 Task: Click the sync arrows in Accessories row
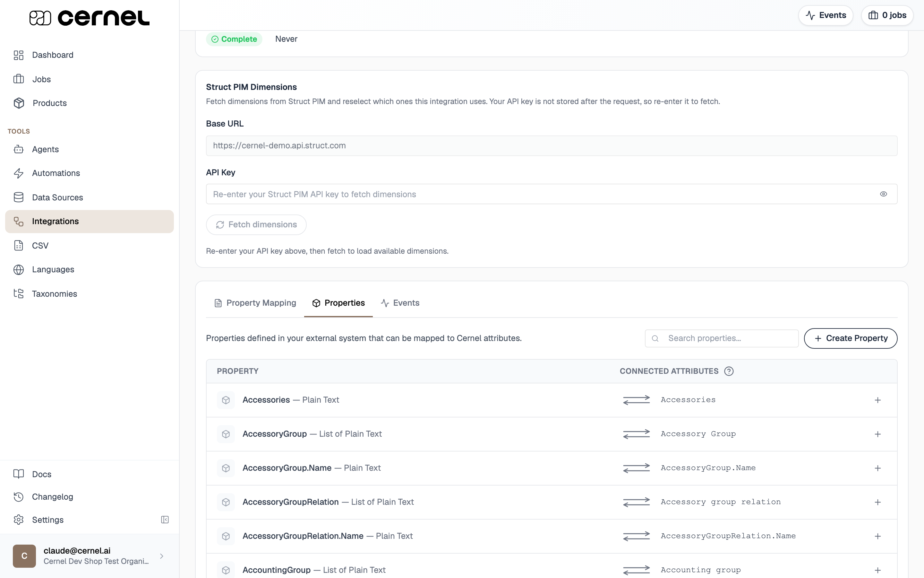[637, 400]
